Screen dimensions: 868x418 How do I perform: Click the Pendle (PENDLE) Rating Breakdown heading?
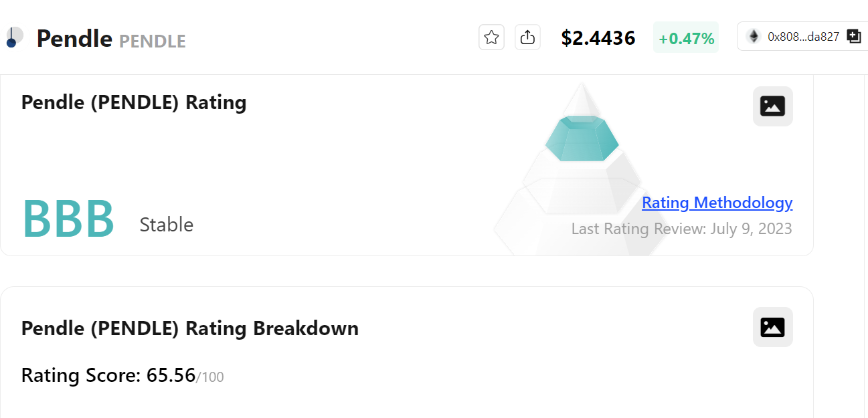pyautogui.click(x=190, y=328)
